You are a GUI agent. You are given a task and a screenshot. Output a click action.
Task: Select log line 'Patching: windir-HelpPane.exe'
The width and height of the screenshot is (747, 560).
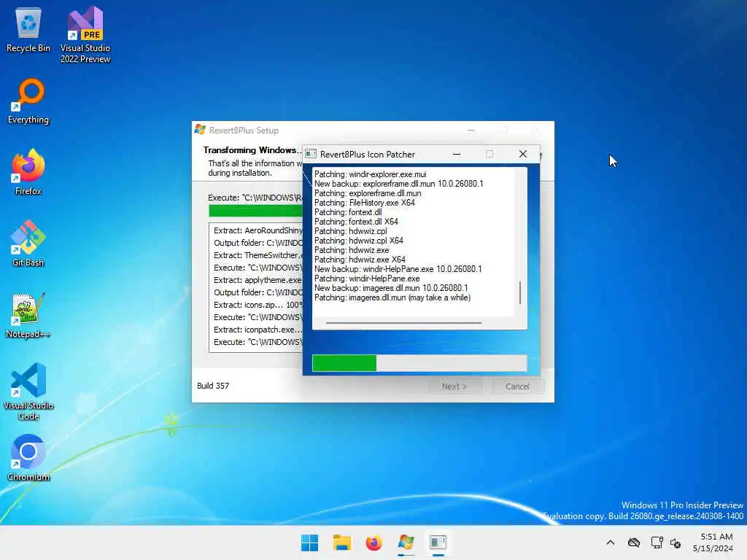point(367,279)
